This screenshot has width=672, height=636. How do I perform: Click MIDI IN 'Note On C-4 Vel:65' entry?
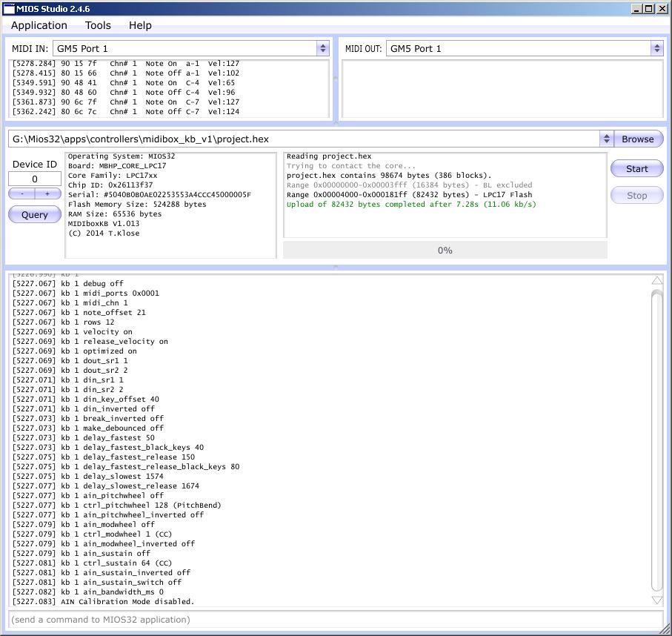[x=124, y=83]
